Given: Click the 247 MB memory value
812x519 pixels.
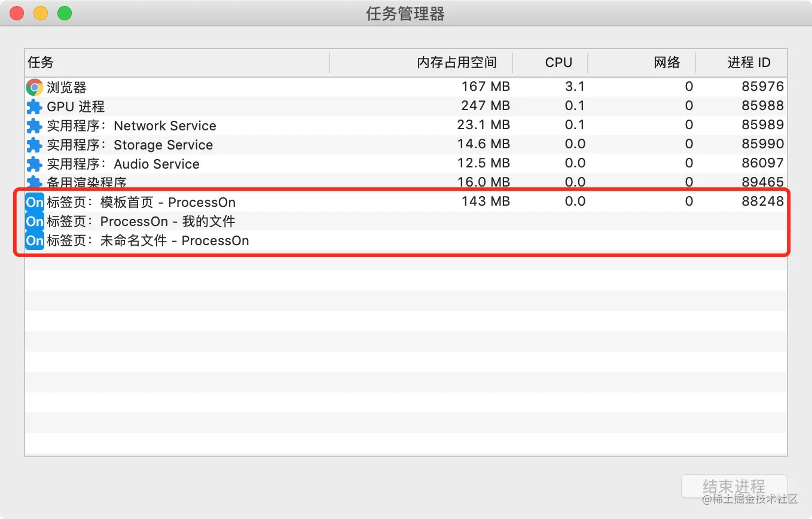Looking at the screenshot, I should (x=486, y=106).
